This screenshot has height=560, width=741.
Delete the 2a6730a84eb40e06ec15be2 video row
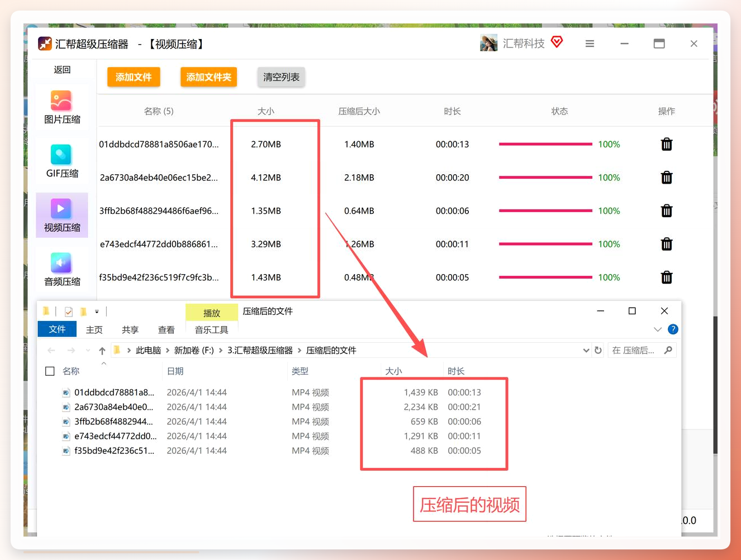click(666, 178)
